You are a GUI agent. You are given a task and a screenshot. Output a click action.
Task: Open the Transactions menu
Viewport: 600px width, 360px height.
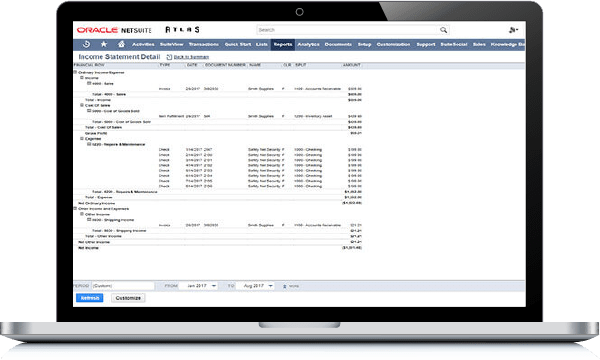pos(204,44)
